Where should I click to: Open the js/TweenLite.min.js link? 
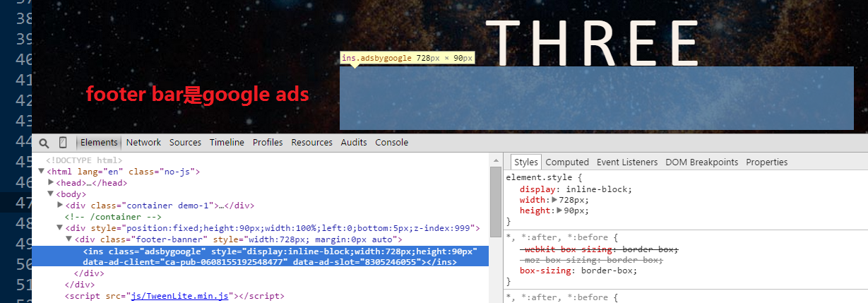pos(179,296)
